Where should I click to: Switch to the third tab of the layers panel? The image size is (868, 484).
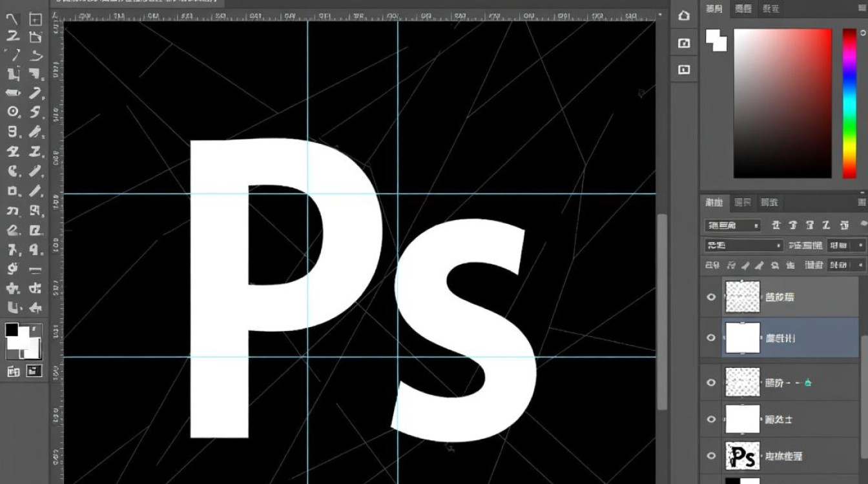tap(769, 203)
